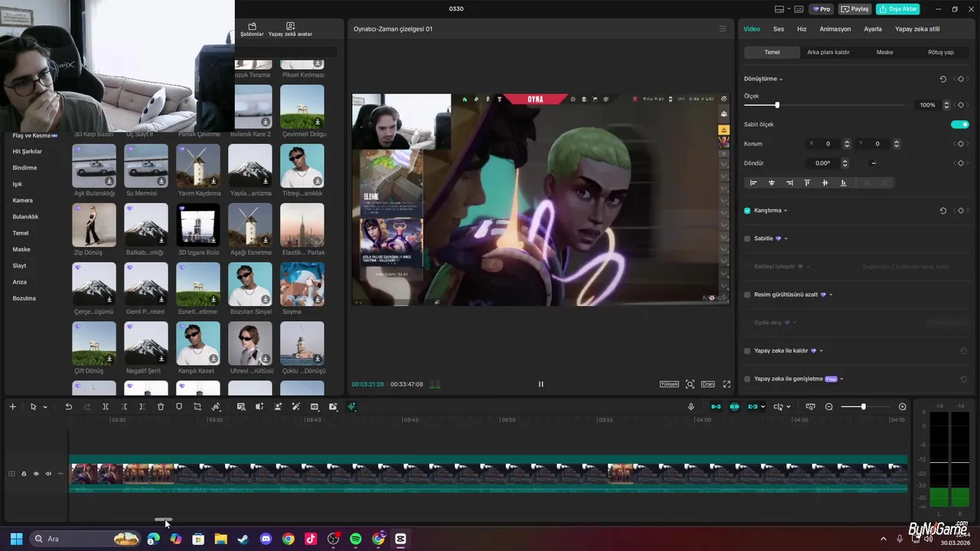Viewport: 980px width, 551px height.
Task: Open Yapay zeka avatar panel
Action: (290, 30)
